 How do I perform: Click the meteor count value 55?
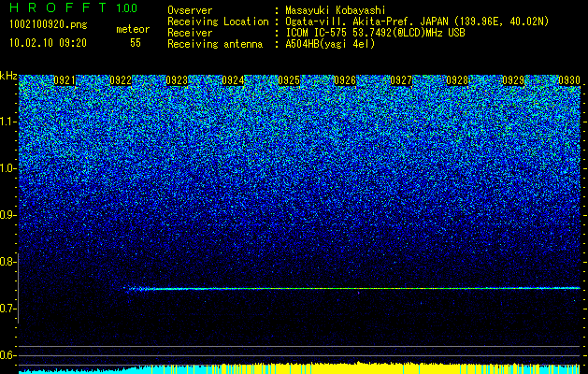tap(136, 43)
